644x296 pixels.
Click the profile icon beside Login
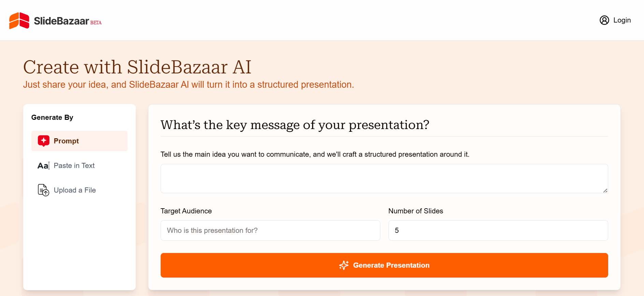604,20
